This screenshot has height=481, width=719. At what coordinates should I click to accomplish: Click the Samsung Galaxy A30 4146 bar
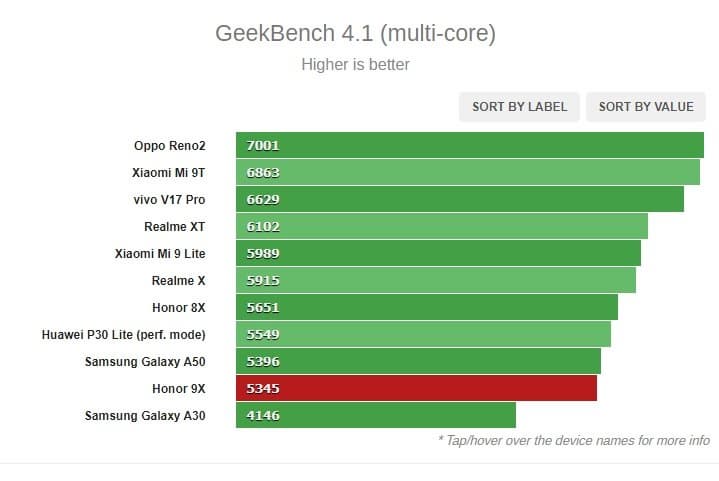pyautogui.click(x=376, y=415)
